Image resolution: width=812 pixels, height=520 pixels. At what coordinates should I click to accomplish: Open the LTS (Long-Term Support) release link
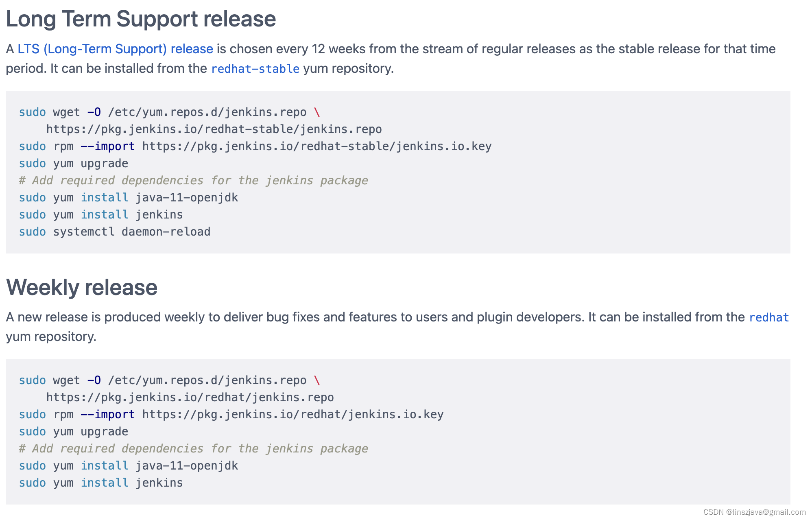click(x=115, y=49)
